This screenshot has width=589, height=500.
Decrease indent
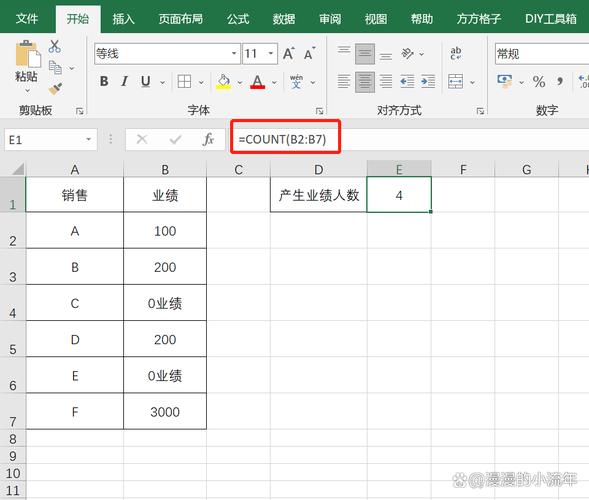(x=407, y=82)
